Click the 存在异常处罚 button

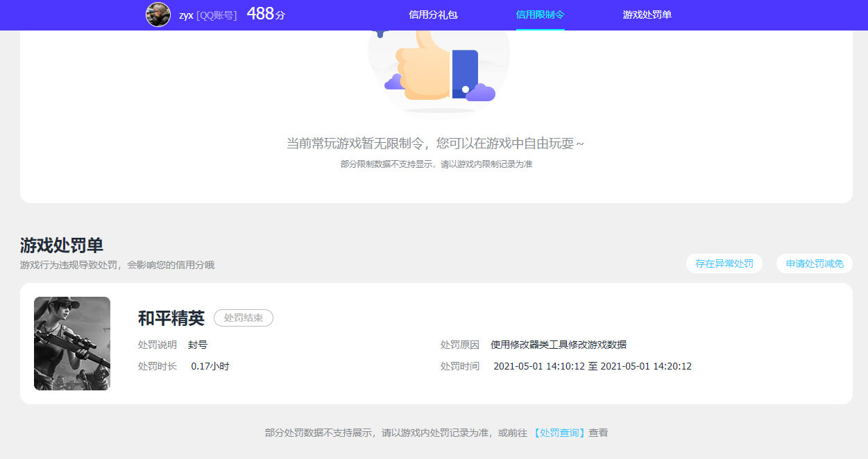tap(724, 263)
